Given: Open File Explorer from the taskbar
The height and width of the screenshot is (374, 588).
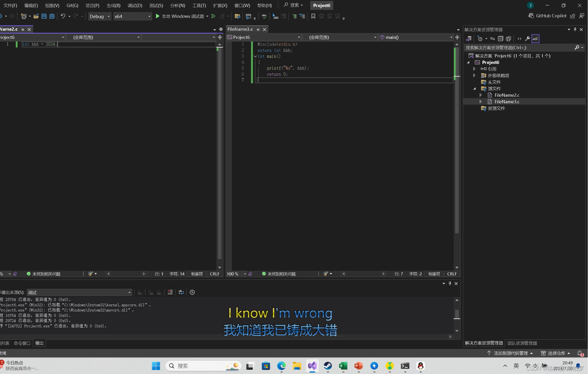Looking at the screenshot, I should (297, 366).
